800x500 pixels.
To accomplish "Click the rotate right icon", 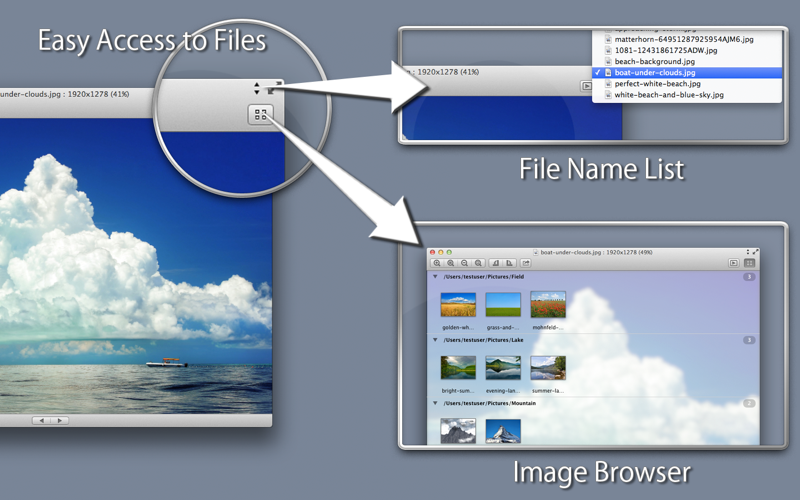I will coord(509,263).
